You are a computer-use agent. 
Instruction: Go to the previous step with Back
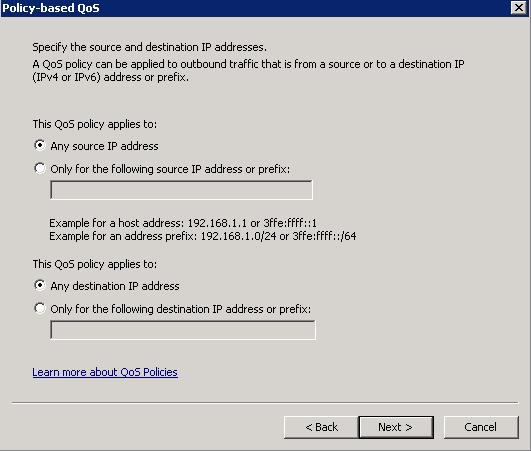point(321,427)
